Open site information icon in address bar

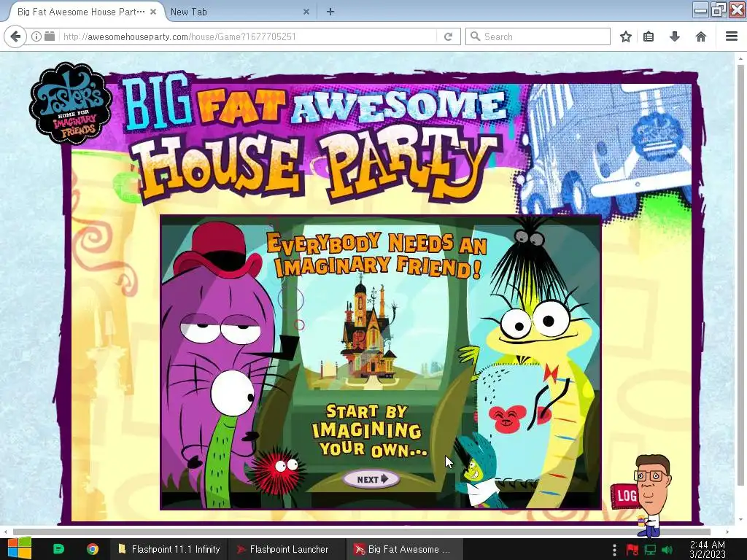(36, 36)
